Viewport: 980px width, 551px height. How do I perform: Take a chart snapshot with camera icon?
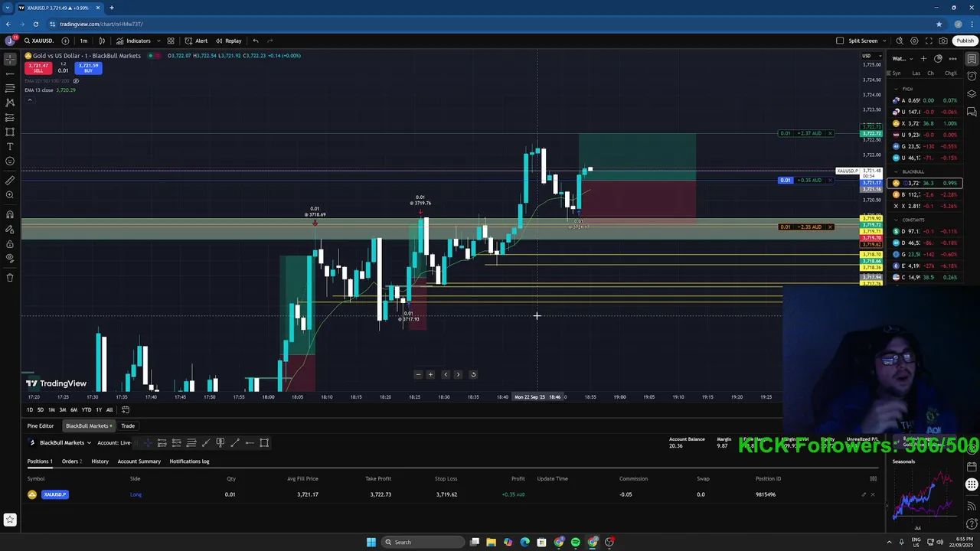[943, 41]
